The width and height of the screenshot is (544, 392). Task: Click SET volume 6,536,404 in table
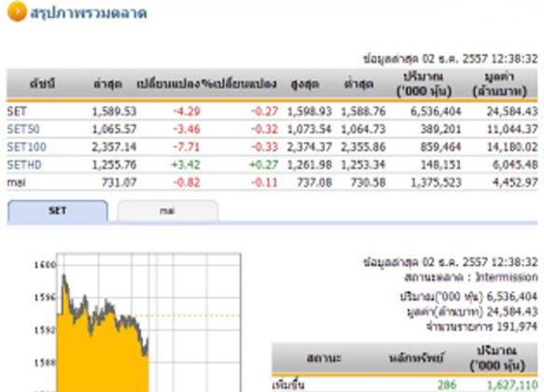click(436, 111)
